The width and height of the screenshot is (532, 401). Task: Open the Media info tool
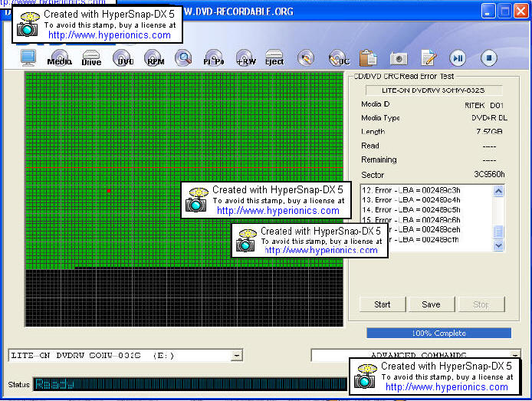(60, 58)
